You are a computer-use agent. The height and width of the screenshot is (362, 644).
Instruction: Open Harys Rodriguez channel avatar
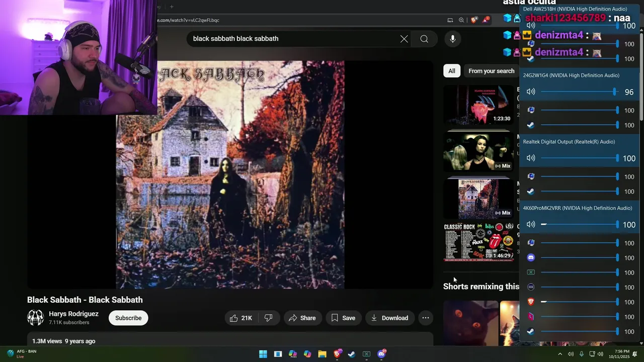click(35, 318)
